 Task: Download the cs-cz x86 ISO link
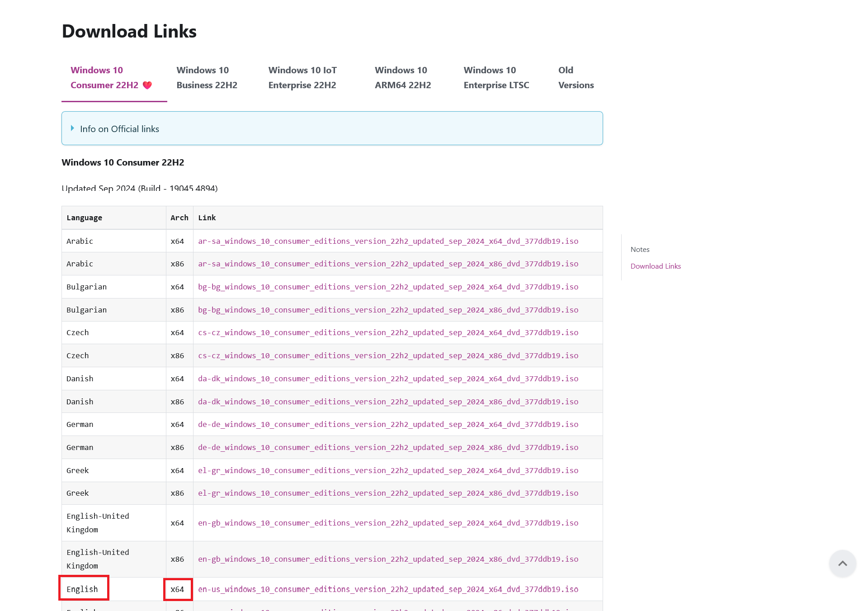tap(388, 355)
